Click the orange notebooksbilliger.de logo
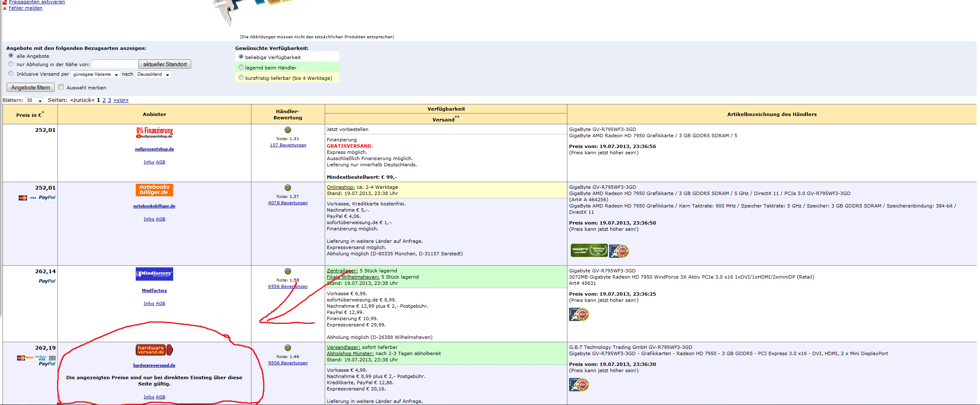The image size is (980, 405). coord(154,190)
